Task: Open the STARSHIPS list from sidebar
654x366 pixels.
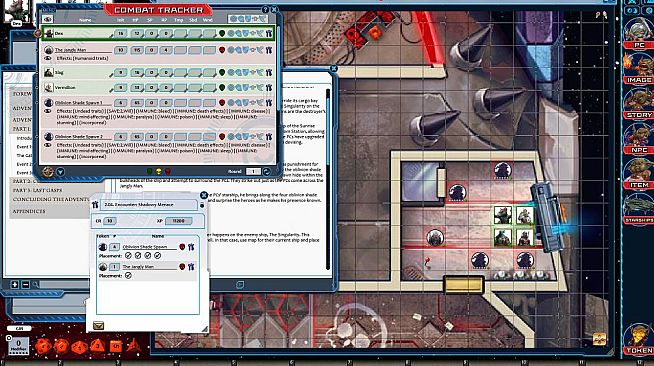Action: coord(639,209)
